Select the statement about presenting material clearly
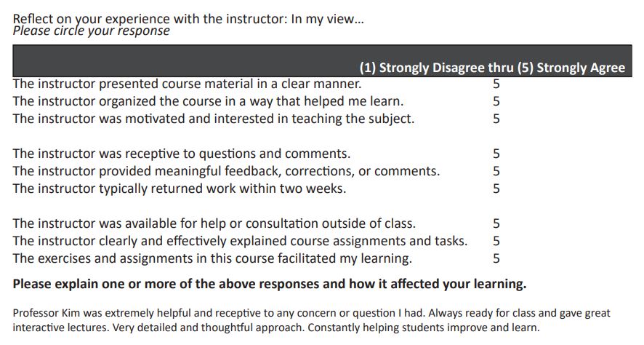644x345 pixels. point(188,83)
